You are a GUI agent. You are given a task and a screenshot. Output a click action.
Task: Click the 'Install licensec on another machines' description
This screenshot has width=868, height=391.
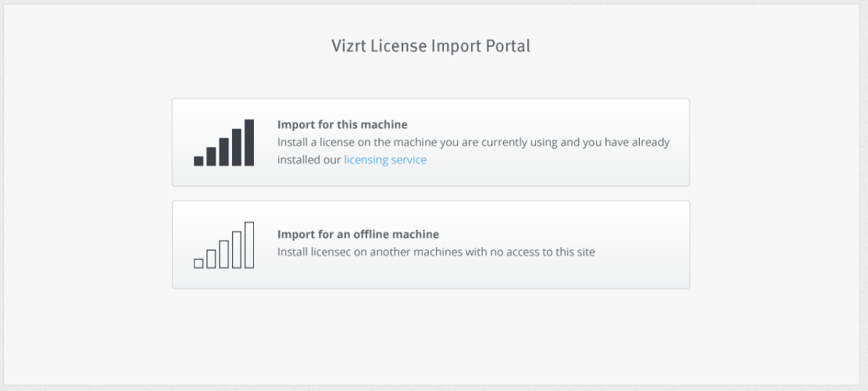click(436, 252)
